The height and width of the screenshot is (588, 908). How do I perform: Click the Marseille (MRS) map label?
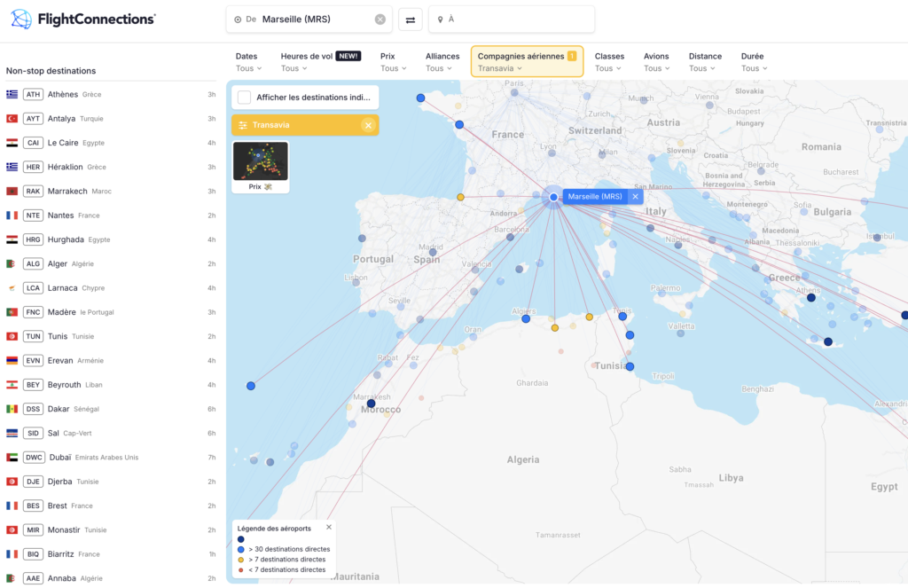click(x=595, y=196)
